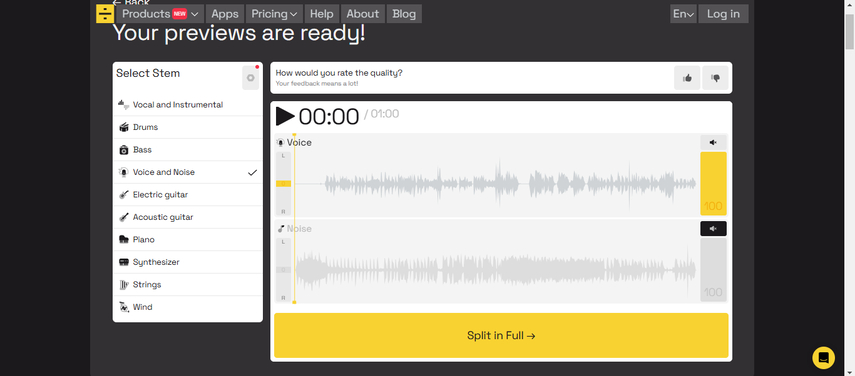Adjust the Voice volume slider at 100

713,184
